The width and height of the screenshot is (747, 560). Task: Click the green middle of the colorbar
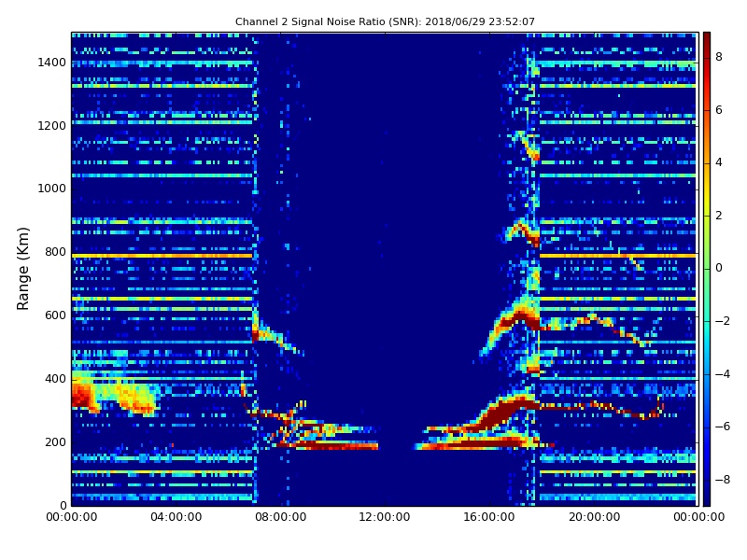[x=707, y=269]
